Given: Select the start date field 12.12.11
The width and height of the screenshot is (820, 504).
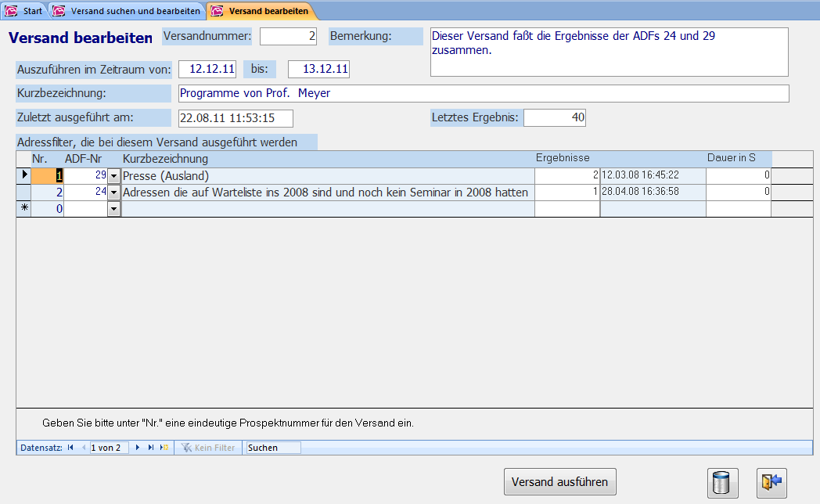Looking at the screenshot, I should click(207, 69).
